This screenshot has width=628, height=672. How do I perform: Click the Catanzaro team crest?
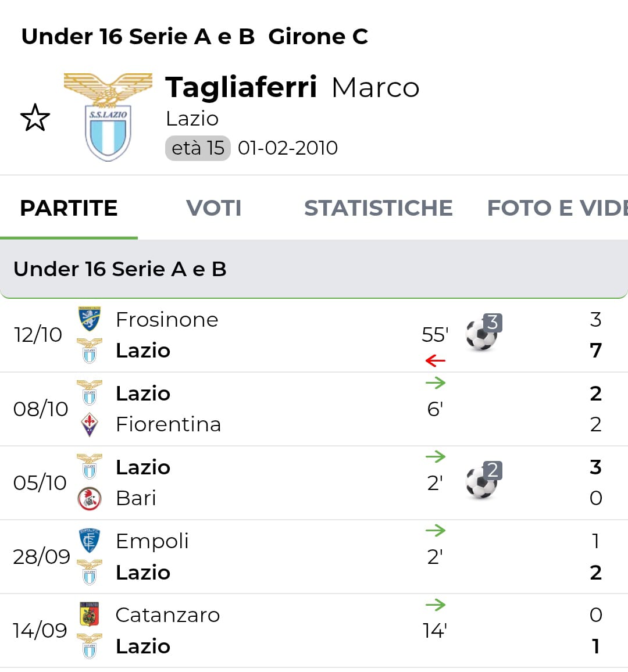point(90,614)
